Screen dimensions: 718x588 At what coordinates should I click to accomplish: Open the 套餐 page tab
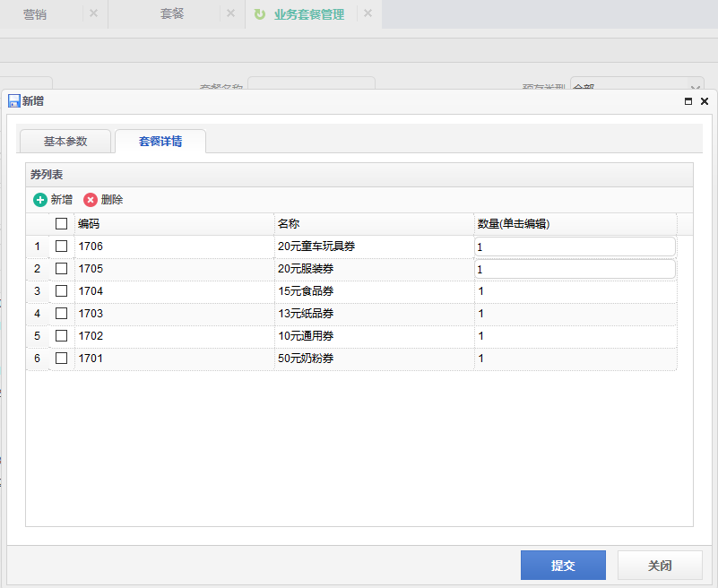[172, 14]
